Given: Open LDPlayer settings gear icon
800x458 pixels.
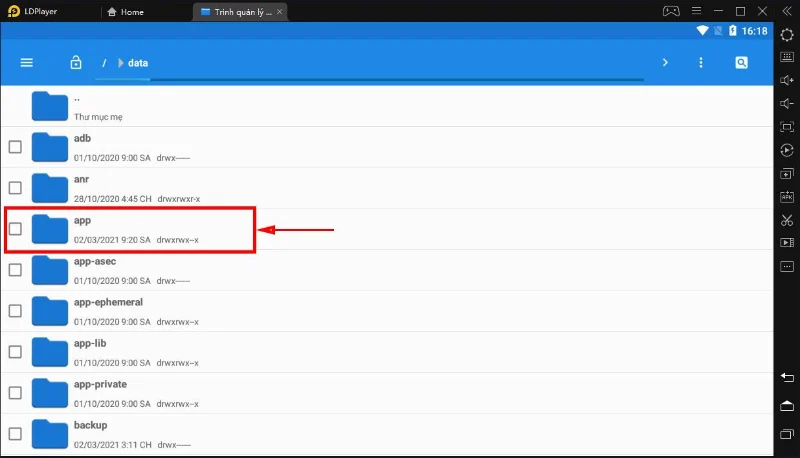Looking at the screenshot, I should point(787,35).
